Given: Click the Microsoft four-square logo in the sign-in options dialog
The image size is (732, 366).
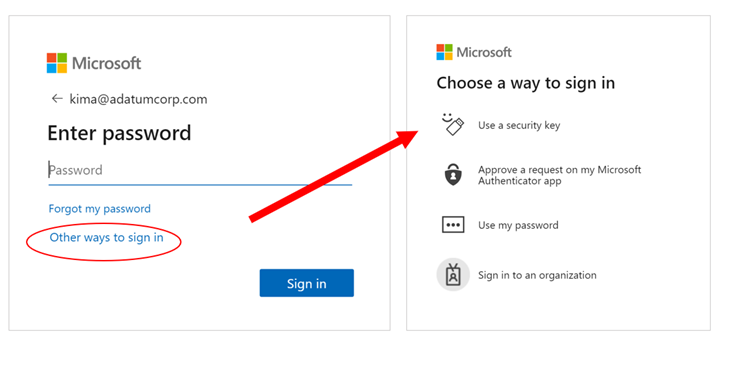Looking at the screenshot, I should [444, 52].
